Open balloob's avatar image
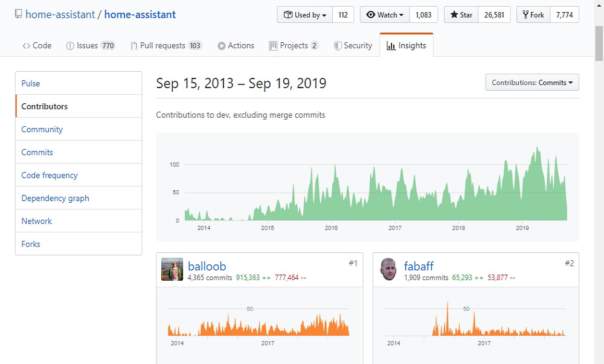This screenshot has width=604, height=364. 172,269
